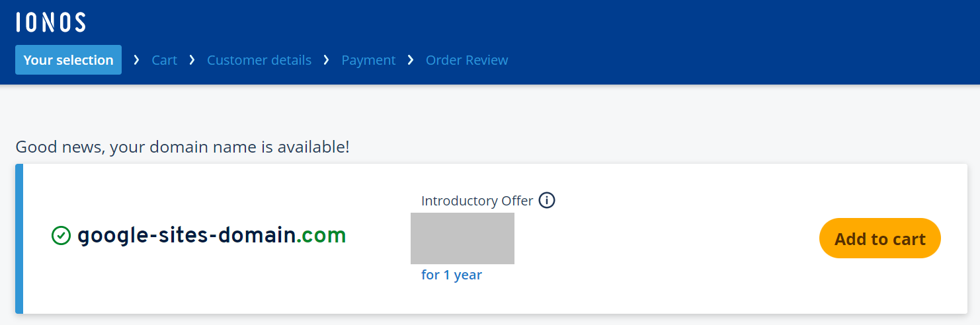Open the Customer details step
The image size is (980, 325).
click(259, 60)
